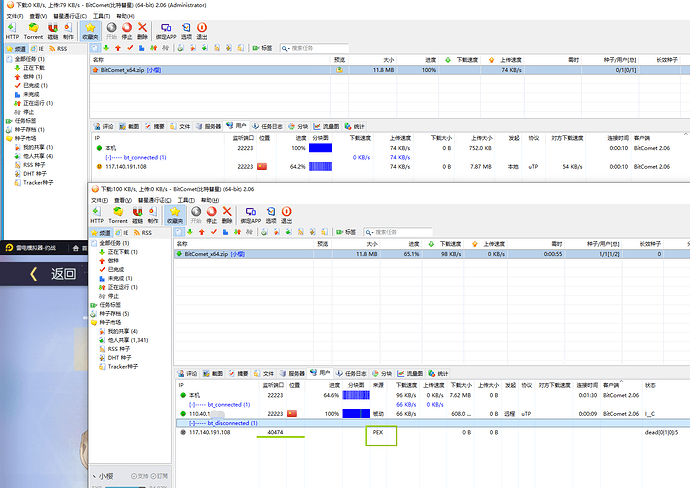The width and height of the screenshot is (690, 488).
Task: Collapse bt_disconnected (1) group in lower window
Action: tap(192, 423)
